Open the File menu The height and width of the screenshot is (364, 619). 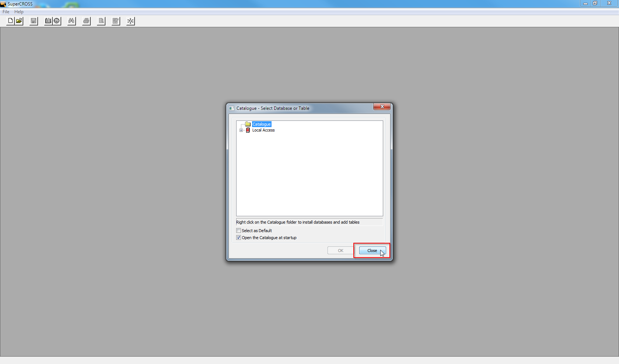tap(6, 12)
